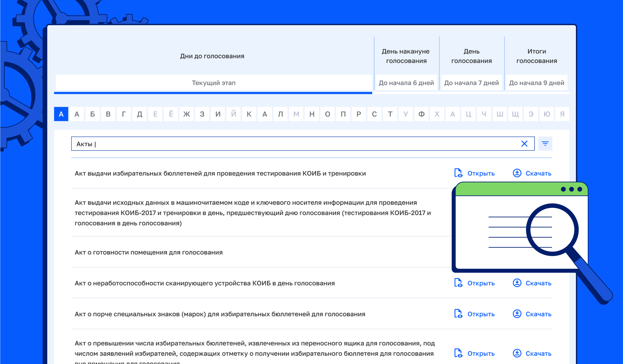The height and width of the screenshot is (364, 623).
Task: Click download icon for КОИБ scanner act
Action: tap(517, 283)
